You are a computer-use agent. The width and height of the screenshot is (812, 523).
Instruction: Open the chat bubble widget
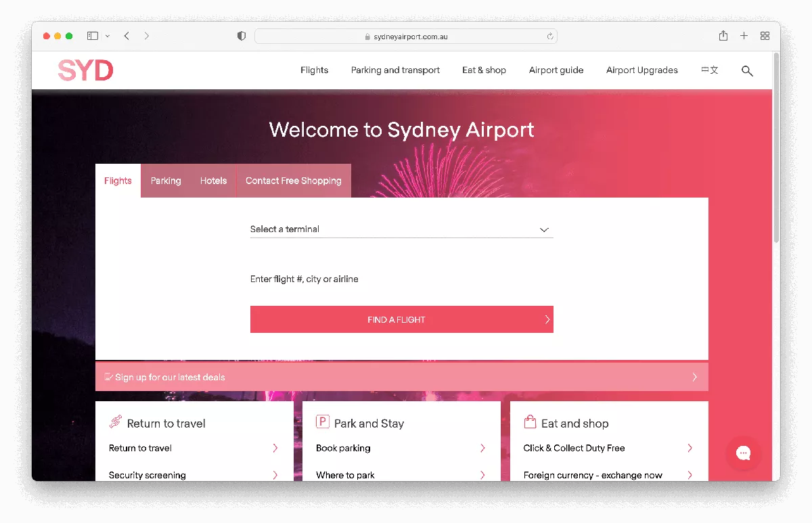coord(743,453)
